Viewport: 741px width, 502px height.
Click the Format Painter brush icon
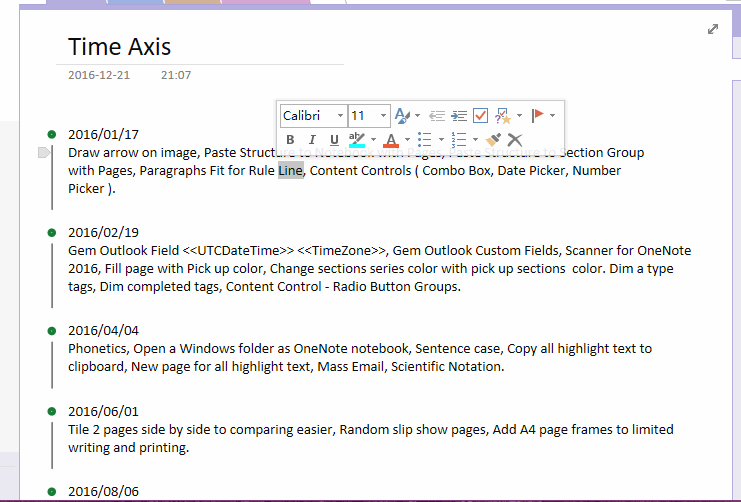[493, 140]
